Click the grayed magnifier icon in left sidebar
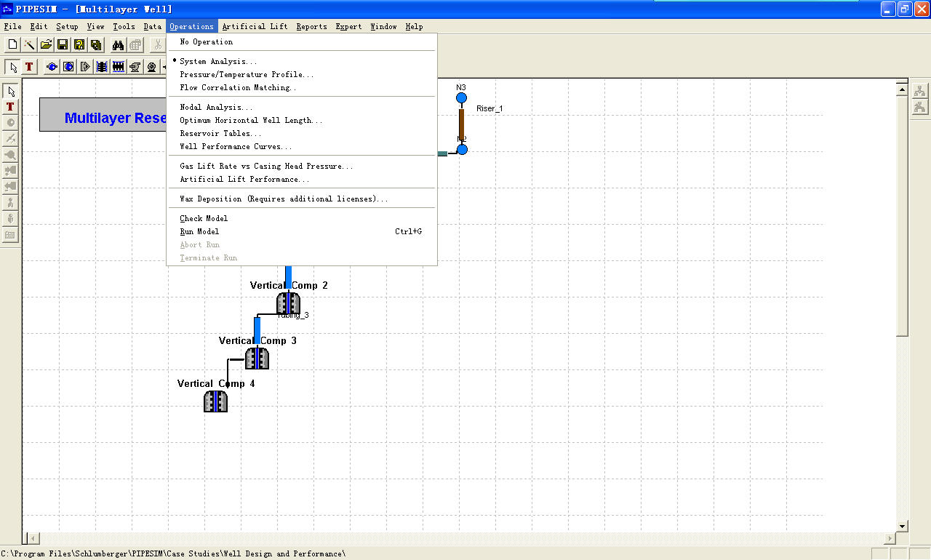Screen dimensions: 931x560 tap(11, 155)
